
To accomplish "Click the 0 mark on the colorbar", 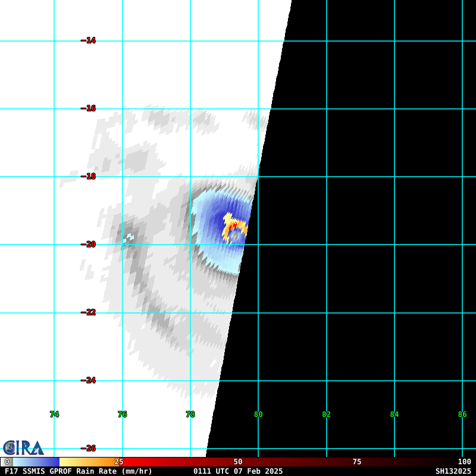I will pyautogui.click(x=7, y=462).
